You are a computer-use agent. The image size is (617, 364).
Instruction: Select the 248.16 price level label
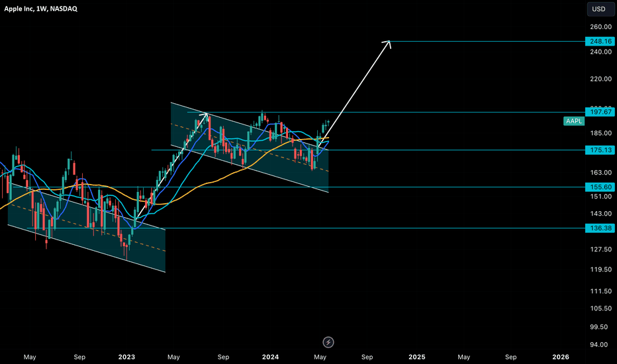pos(600,41)
